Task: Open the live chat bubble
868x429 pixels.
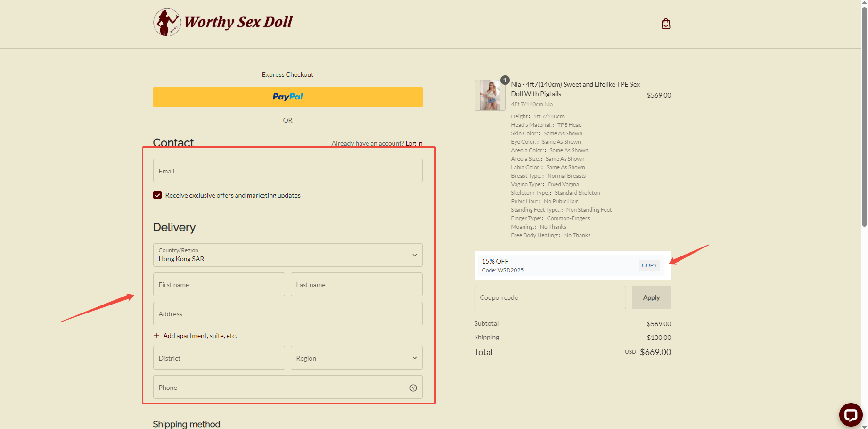Action: click(850, 415)
